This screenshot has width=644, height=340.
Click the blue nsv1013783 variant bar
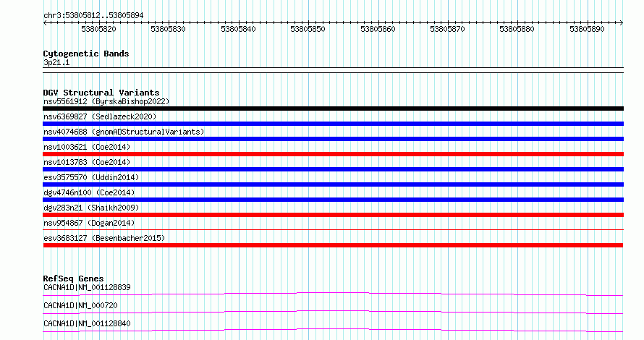coord(333,169)
